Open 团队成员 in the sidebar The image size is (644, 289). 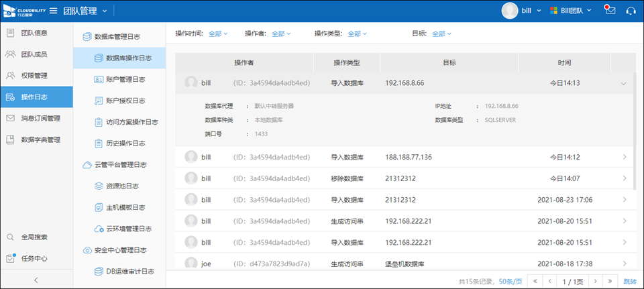point(34,54)
